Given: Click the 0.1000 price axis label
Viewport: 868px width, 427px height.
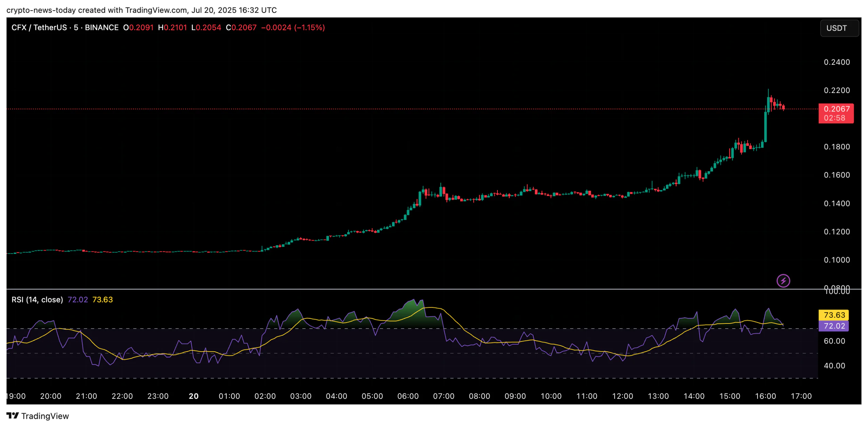Looking at the screenshot, I should tap(836, 260).
